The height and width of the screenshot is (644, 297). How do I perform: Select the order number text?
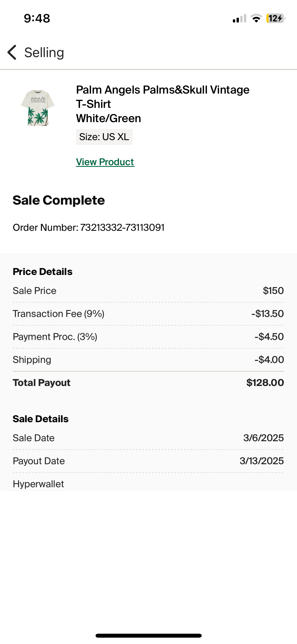[x=88, y=227]
